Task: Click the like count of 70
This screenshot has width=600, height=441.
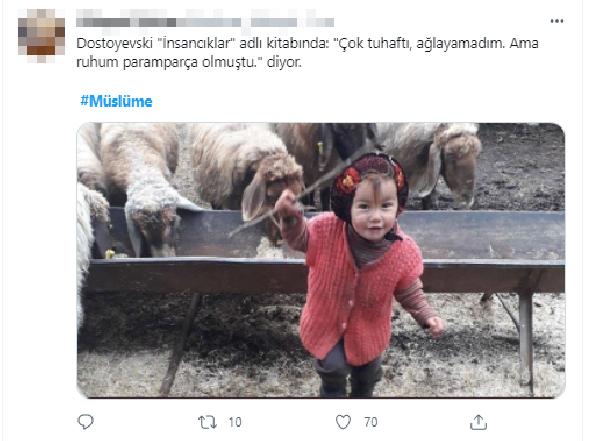Action: (370, 421)
